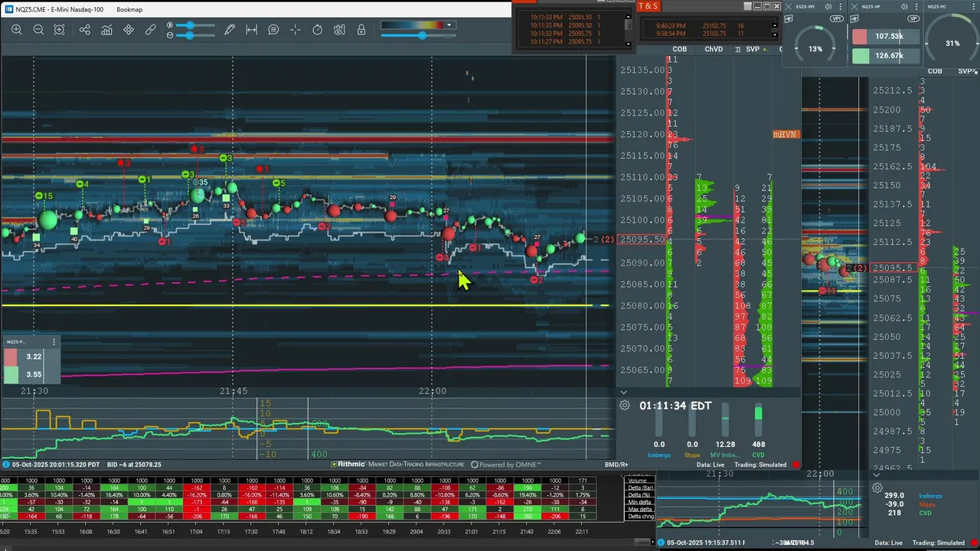The image size is (980, 551).
Task: Open settings gear in right chart widget
Action: click(877, 487)
